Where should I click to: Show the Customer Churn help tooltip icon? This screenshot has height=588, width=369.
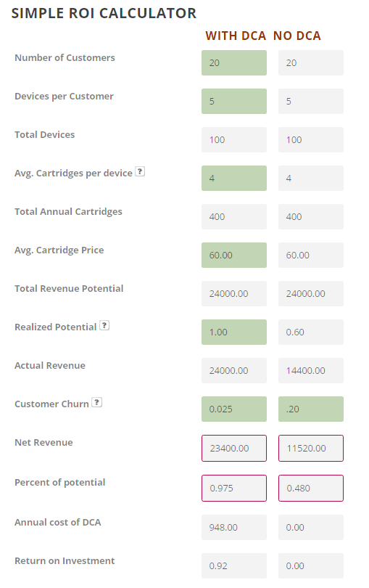[96, 402]
